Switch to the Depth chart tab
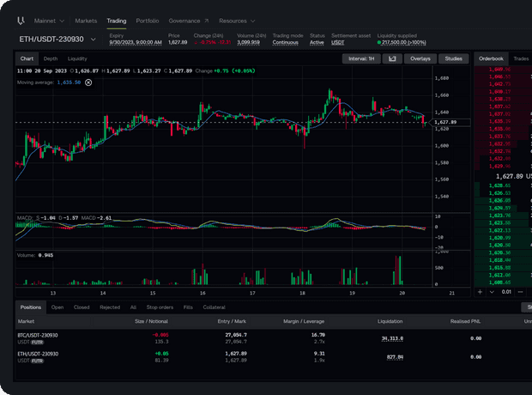 coord(51,59)
